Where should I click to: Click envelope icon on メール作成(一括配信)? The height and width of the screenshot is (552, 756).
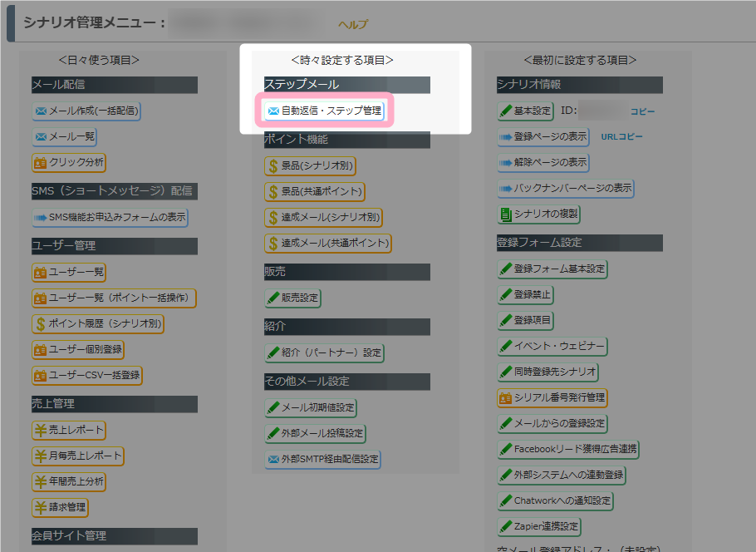[x=41, y=111]
